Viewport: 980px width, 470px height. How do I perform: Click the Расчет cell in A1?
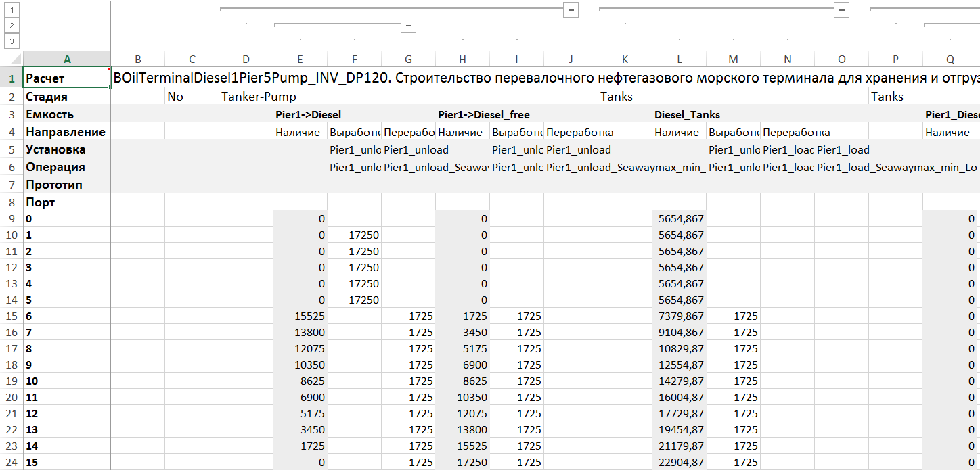pyautogui.click(x=67, y=79)
